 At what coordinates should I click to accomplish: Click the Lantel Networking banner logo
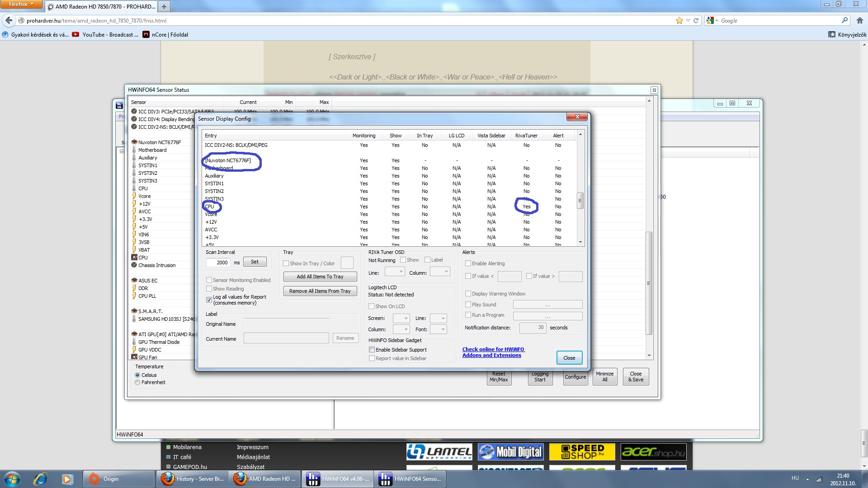pyautogui.click(x=439, y=451)
